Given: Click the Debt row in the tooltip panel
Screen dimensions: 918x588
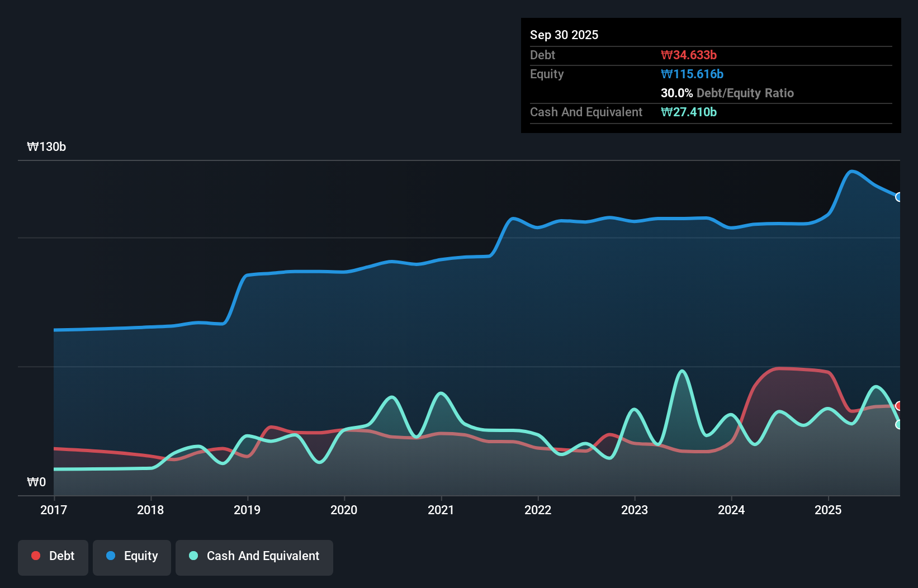Looking at the screenshot, I should point(542,55).
